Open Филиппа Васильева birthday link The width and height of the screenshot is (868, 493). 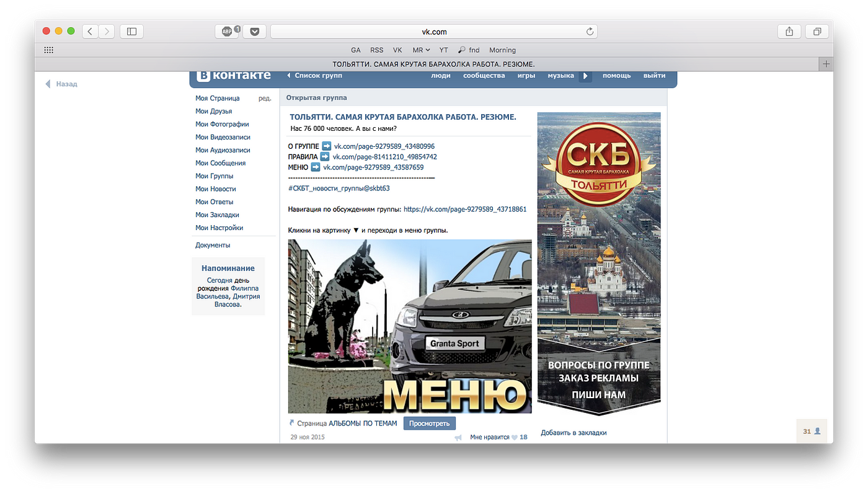pos(228,293)
